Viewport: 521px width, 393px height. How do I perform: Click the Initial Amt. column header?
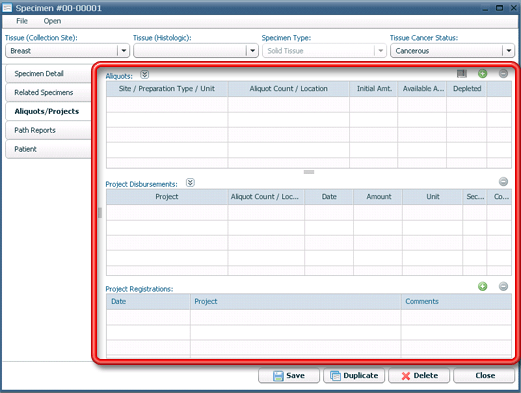[374, 89]
